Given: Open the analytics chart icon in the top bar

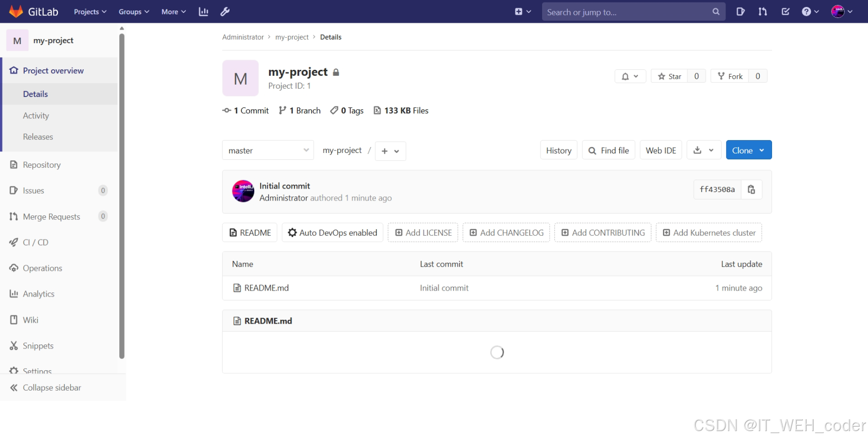Looking at the screenshot, I should [x=203, y=11].
